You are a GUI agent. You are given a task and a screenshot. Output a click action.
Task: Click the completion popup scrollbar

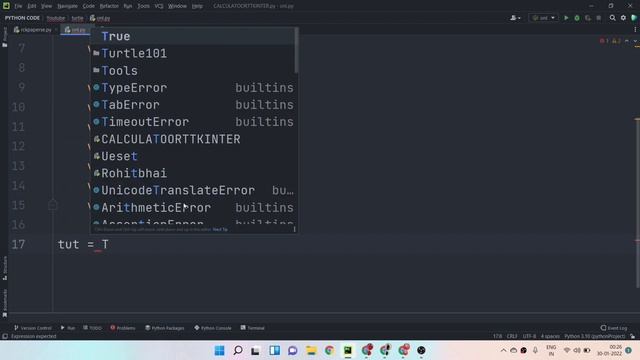296,51
